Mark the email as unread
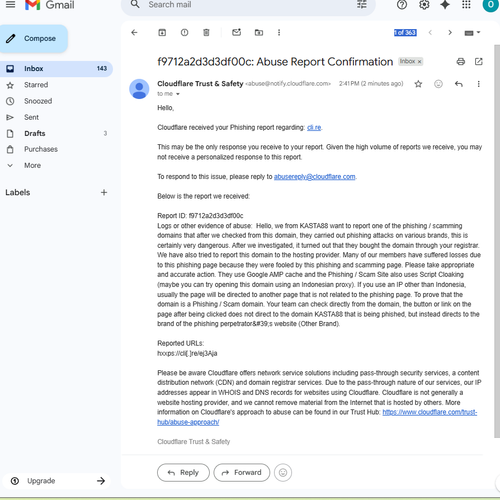 coord(236,32)
